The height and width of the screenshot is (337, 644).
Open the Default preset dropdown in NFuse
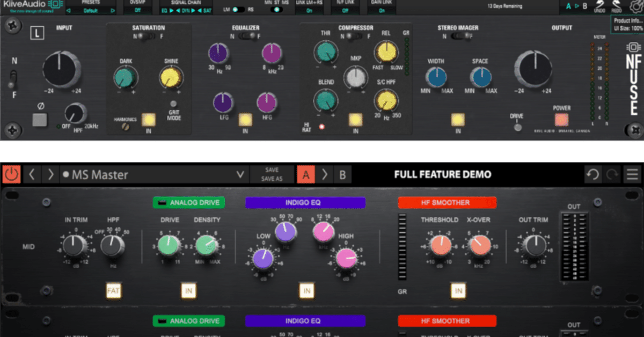(91, 10)
